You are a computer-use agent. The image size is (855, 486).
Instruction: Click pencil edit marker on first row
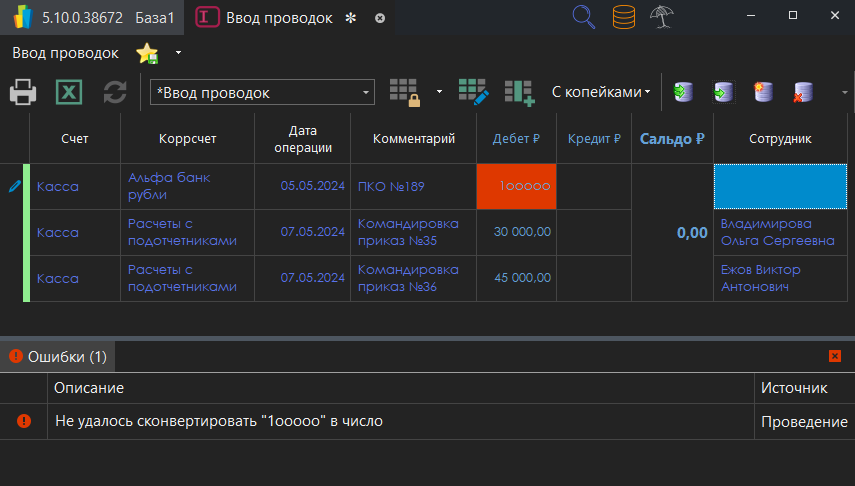[x=15, y=187]
